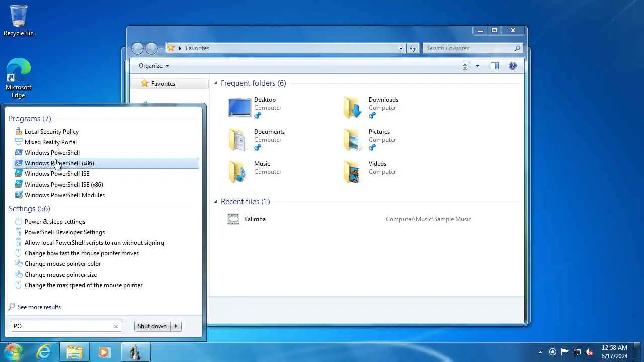This screenshot has height=362, width=644.
Task: Select the Documents folder
Action: 257,140
